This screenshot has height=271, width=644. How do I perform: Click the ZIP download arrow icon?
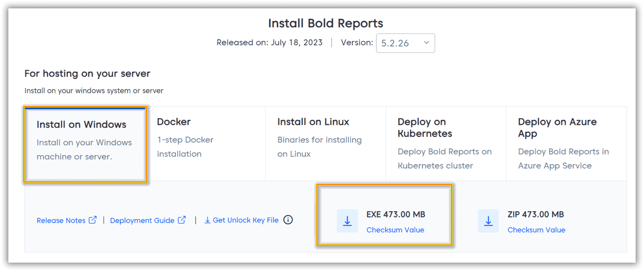(488, 221)
